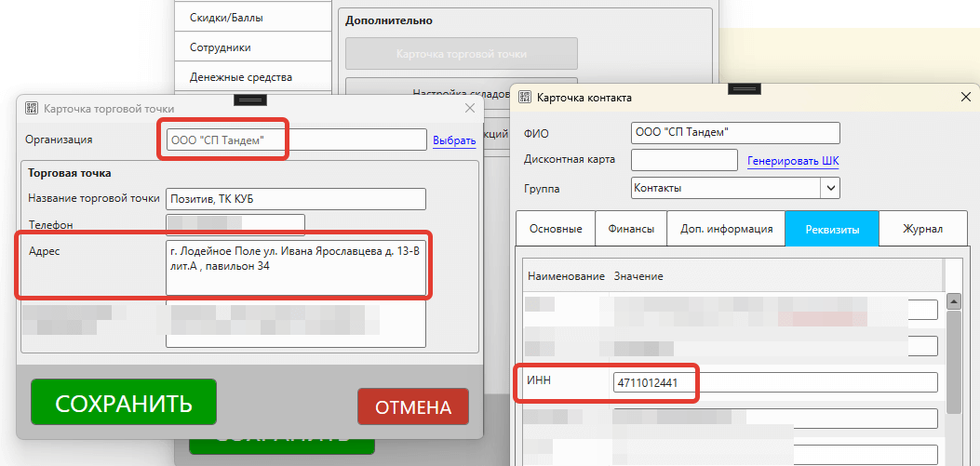Click the Дисконтная карта input field
The height and width of the screenshot is (466, 980).
tap(683, 160)
